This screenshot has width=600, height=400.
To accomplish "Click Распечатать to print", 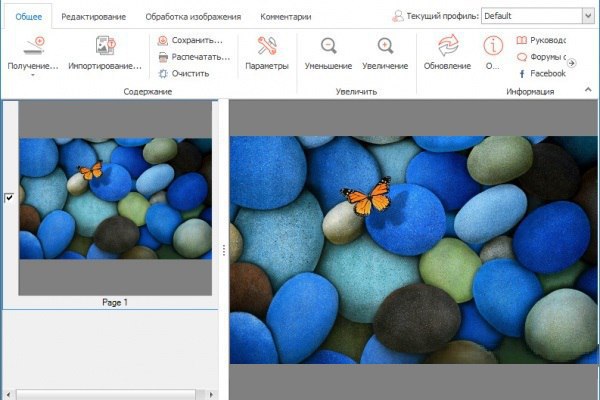I will point(194,57).
